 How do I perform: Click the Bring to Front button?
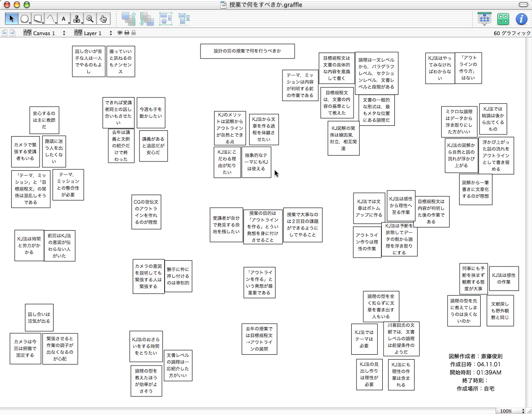coord(129,19)
